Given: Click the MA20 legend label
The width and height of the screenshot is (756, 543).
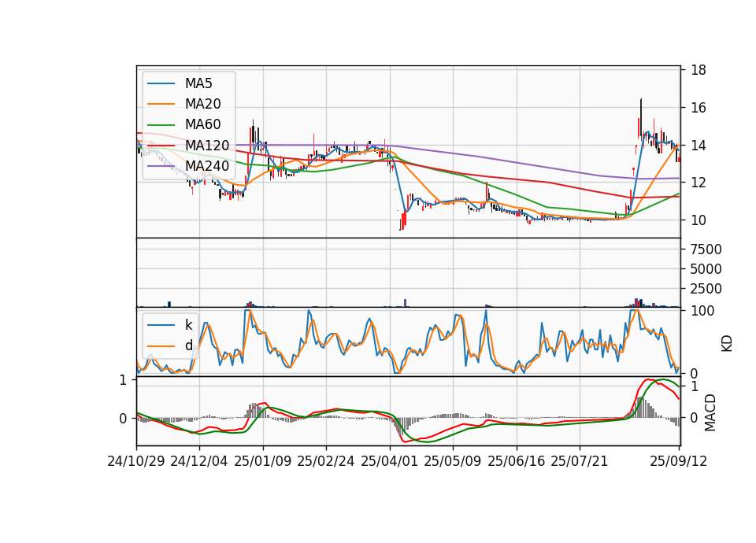Looking at the screenshot, I should coord(202,104).
